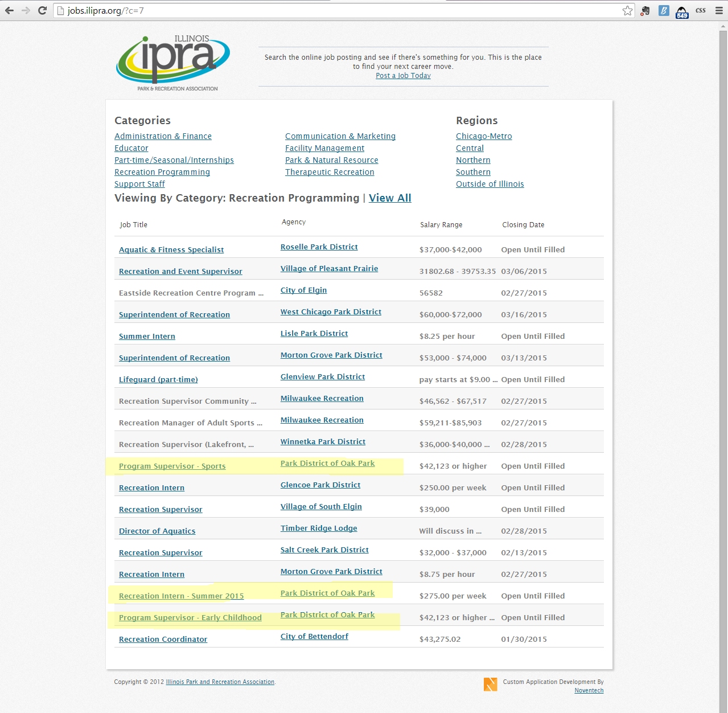Open Therapeutic Recreation category
This screenshot has width=728, height=713.
pyautogui.click(x=330, y=172)
